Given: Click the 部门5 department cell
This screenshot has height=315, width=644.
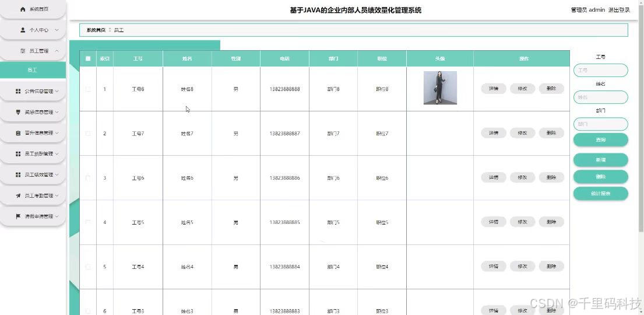Looking at the screenshot, I should [x=333, y=222].
